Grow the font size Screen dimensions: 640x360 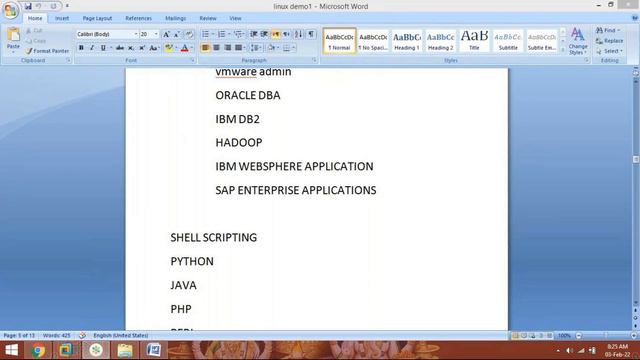pos(166,34)
